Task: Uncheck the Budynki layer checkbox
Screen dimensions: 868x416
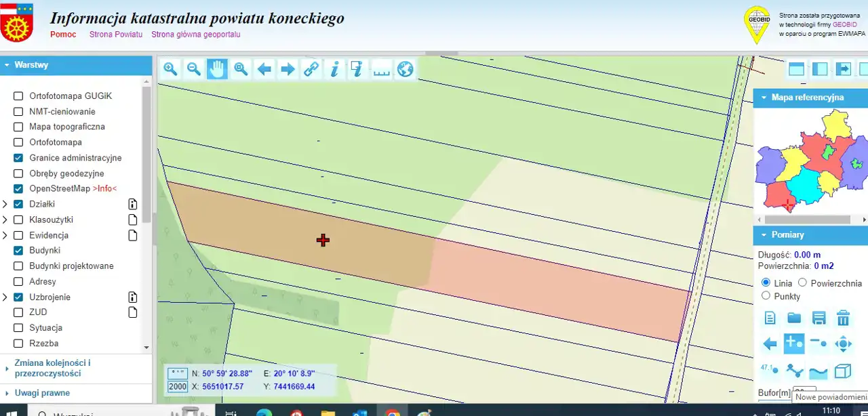Action: click(x=18, y=251)
